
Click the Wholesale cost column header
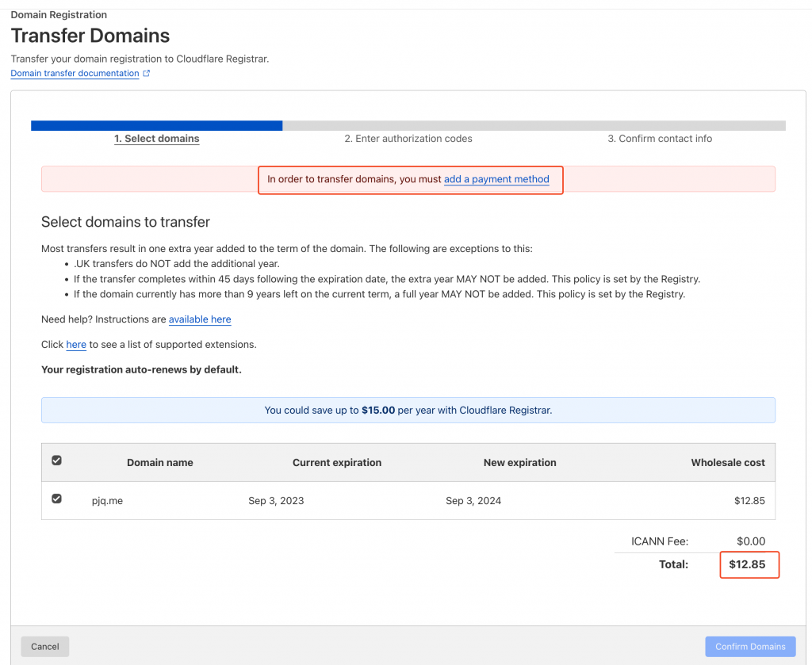(727, 463)
